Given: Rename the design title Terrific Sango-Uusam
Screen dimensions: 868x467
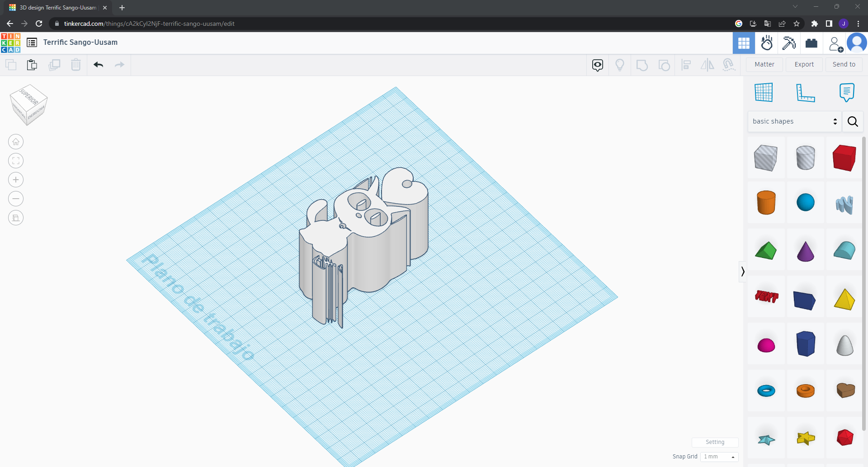Looking at the screenshot, I should [x=80, y=42].
